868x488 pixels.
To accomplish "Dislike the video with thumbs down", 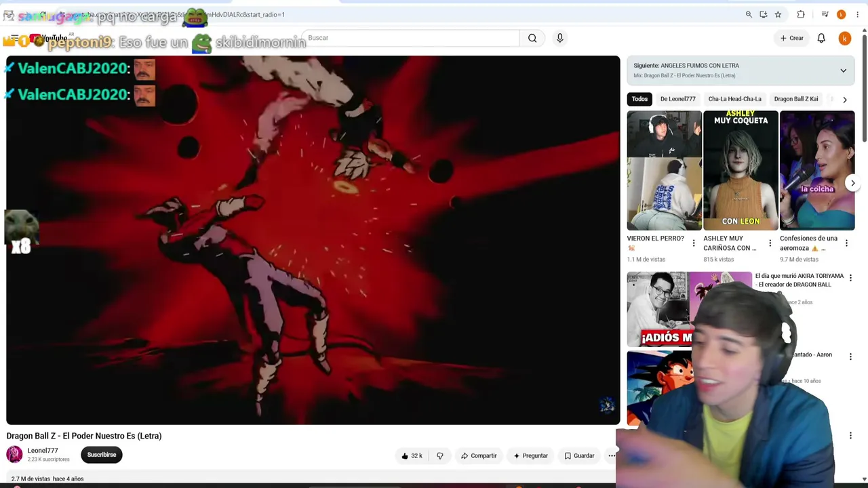I will [x=439, y=455].
